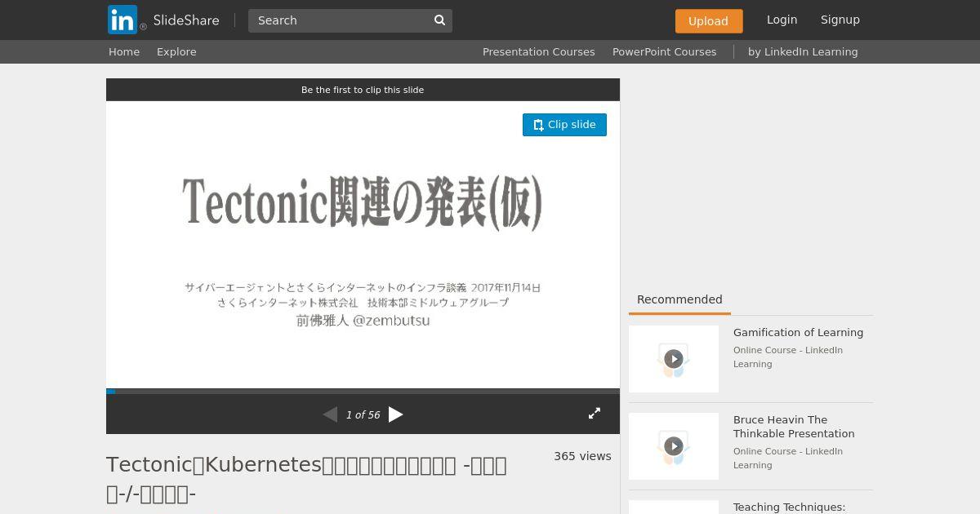Open Teaching Techniques course title
Screen dimensions: 980x514
[789, 507]
